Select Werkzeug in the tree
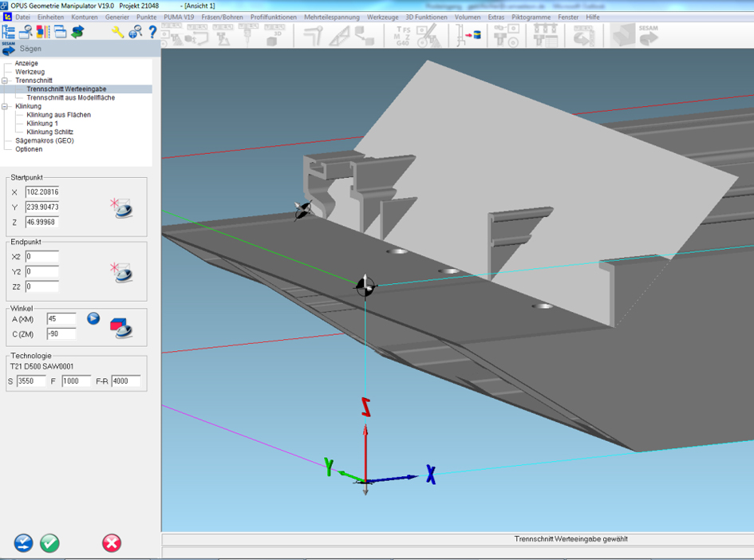This screenshot has height=560, width=754. tap(30, 72)
